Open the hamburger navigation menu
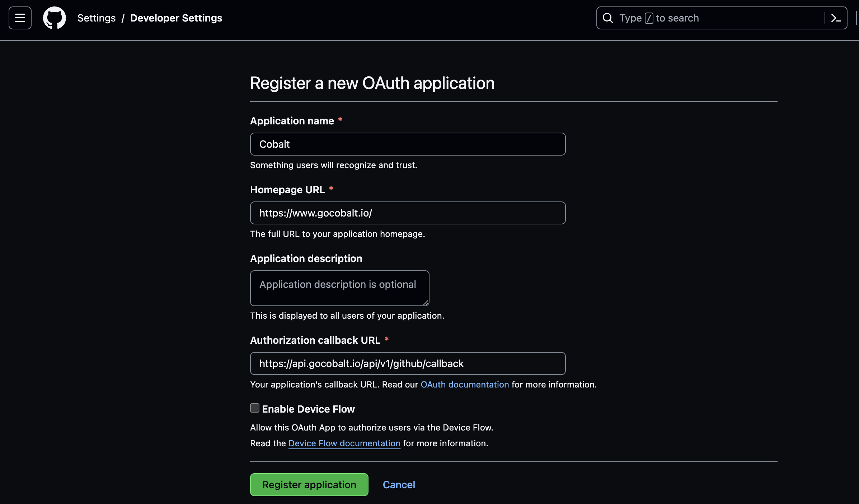The width and height of the screenshot is (859, 504). (20, 18)
